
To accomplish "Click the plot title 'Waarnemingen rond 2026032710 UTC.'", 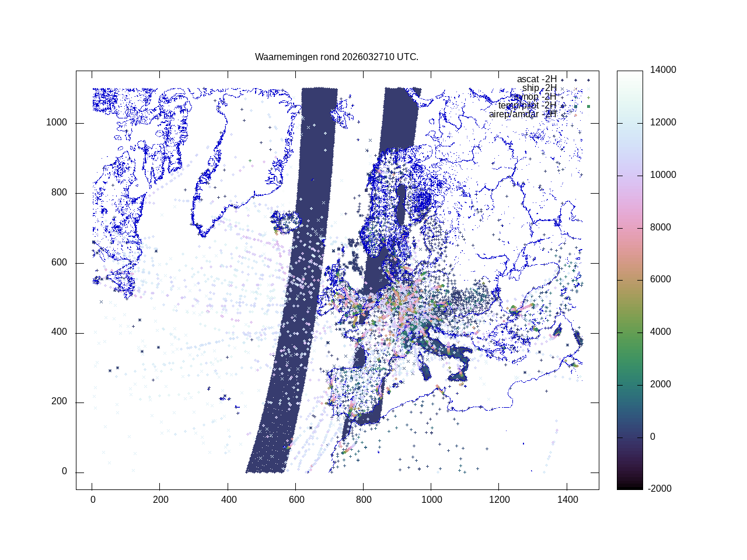I will coord(337,57).
